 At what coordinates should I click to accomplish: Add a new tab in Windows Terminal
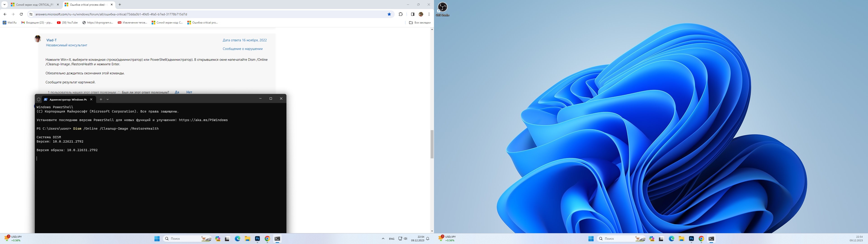pos(101,99)
